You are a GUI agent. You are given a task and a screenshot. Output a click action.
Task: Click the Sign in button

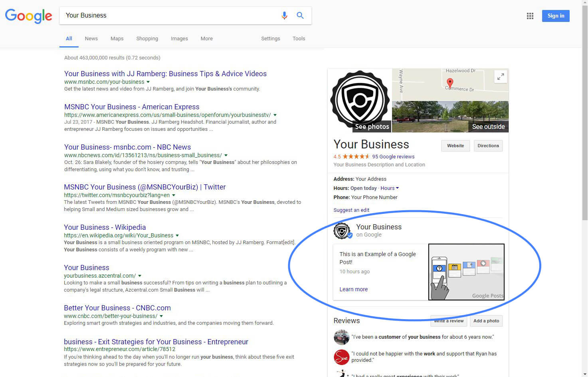555,16
